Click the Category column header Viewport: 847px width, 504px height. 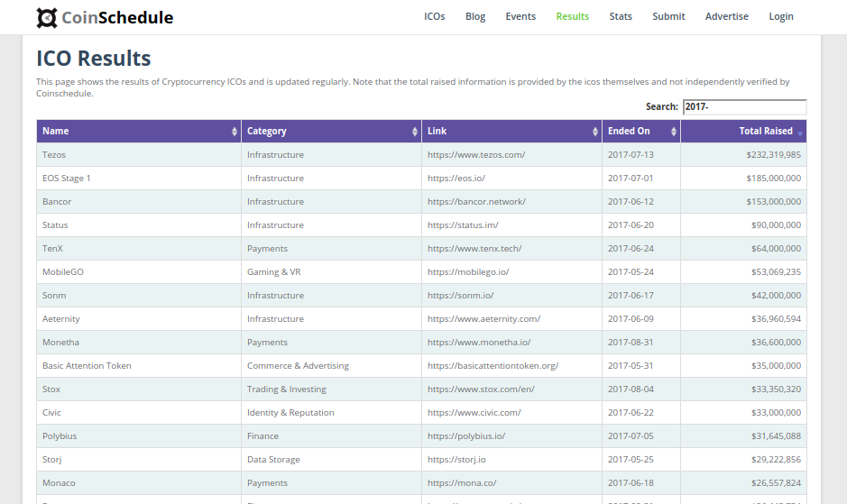[331, 132]
